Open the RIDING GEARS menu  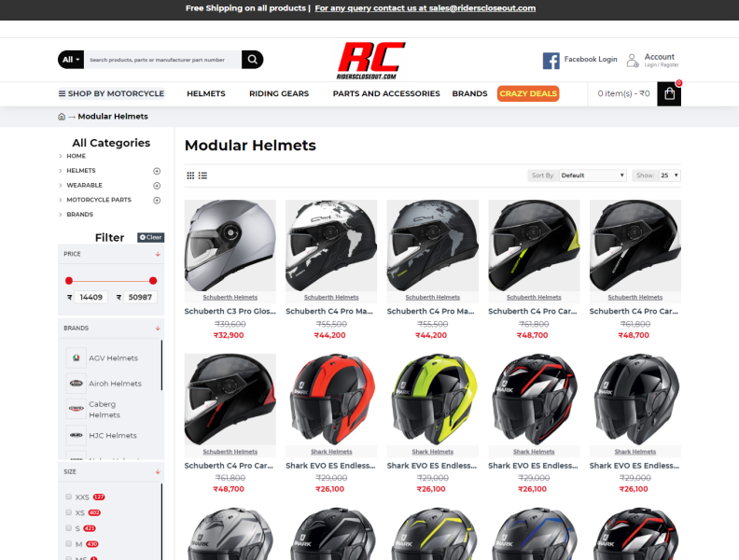[x=279, y=93]
